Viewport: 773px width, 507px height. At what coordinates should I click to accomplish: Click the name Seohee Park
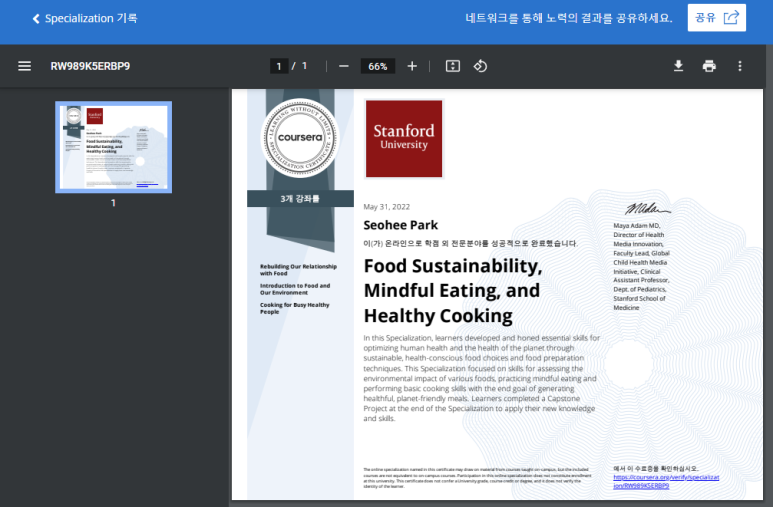click(x=400, y=225)
